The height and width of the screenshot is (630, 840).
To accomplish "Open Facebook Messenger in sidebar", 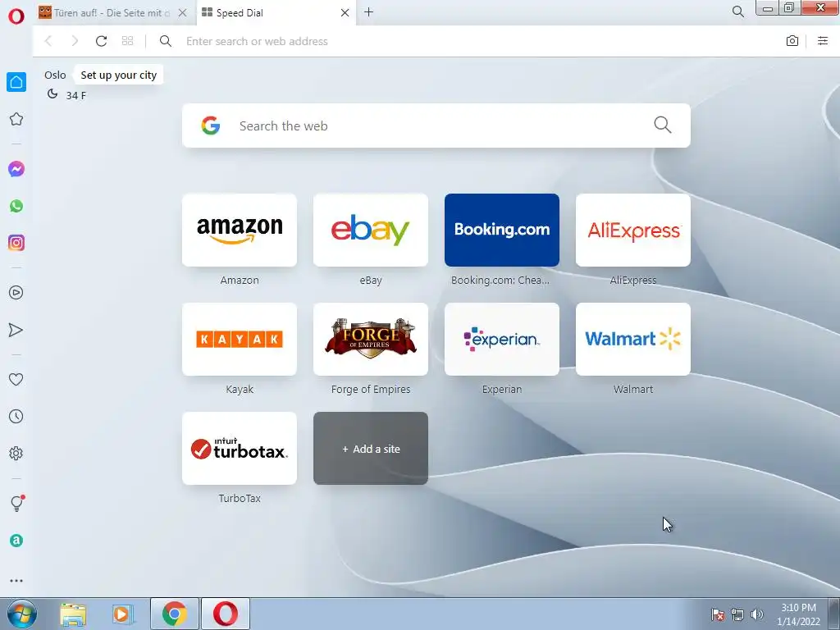I will point(16,169).
